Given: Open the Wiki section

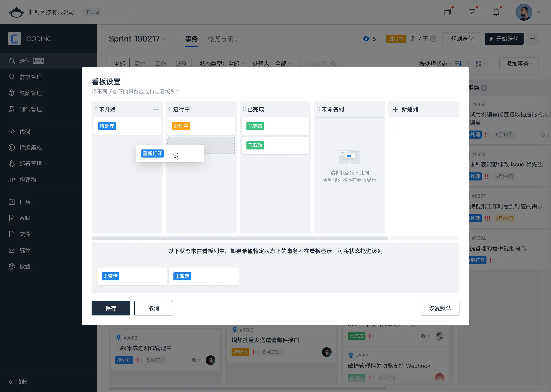Looking at the screenshot, I should [25, 218].
